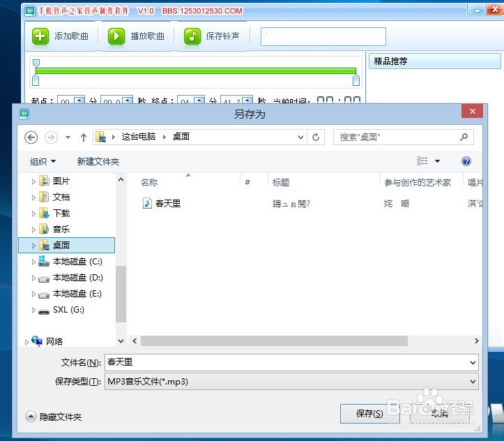This screenshot has width=504, height=441.
Task: Select 音乐 in the navigation tree
Action: click(61, 230)
